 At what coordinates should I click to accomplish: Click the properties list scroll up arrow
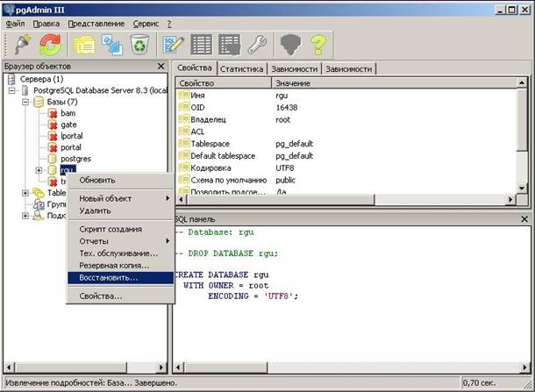click(x=522, y=83)
